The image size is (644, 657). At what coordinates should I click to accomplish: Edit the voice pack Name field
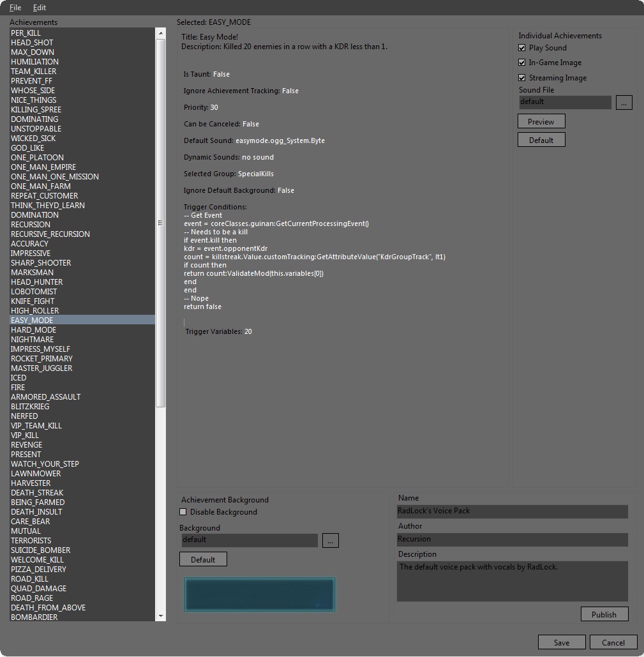[x=512, y=511]
